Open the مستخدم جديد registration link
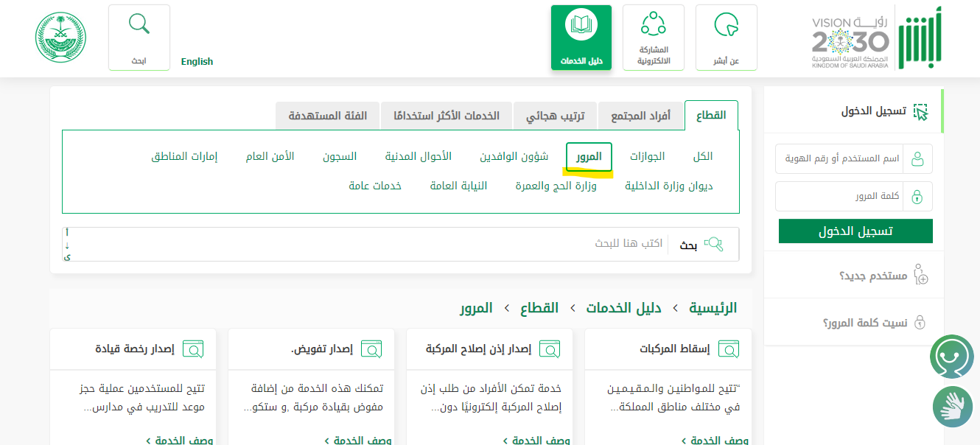 tap(873, 276)
